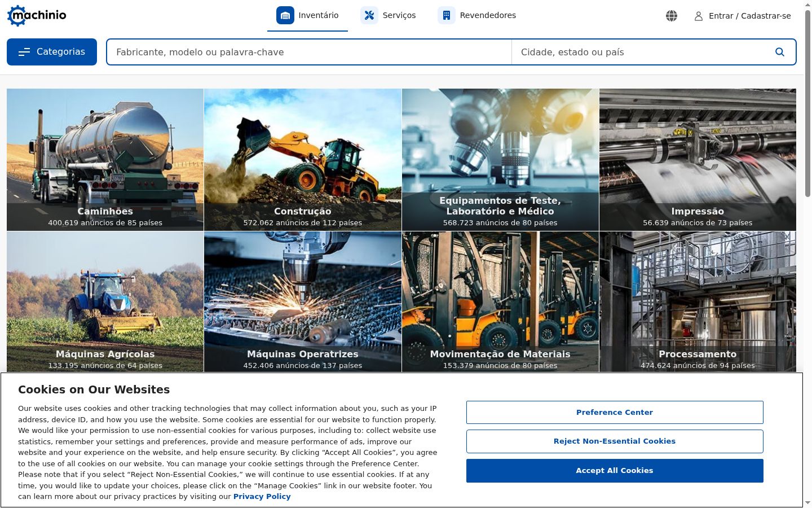Click the search magnifier icon
812x508 pixels.
point(780,52)
